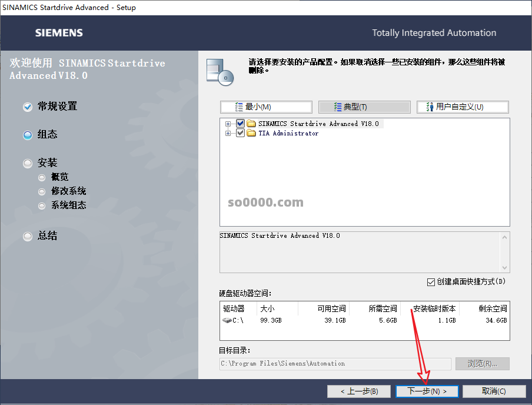
Task: Click the 硬盘驱动器空间 label
Action: 245,293
